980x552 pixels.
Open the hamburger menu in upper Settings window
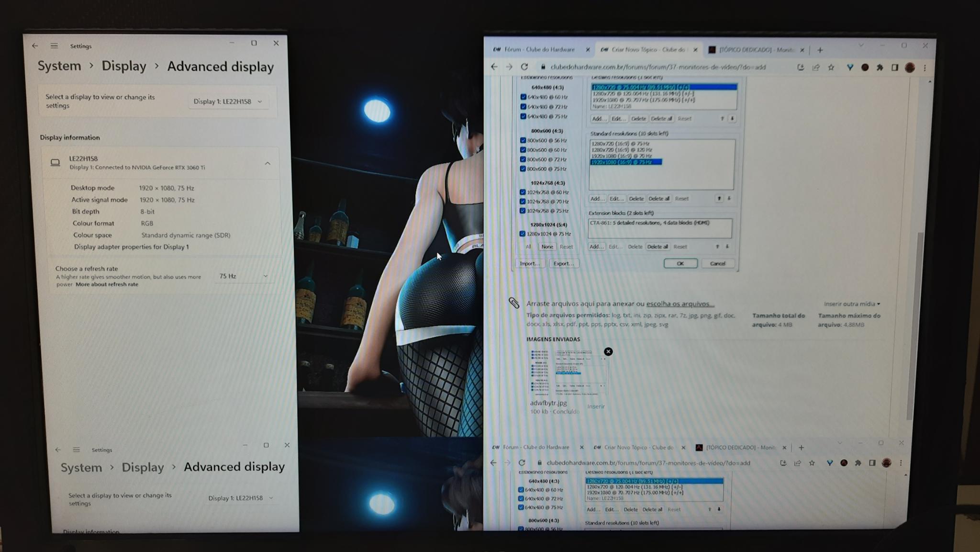tap(54, 46)
